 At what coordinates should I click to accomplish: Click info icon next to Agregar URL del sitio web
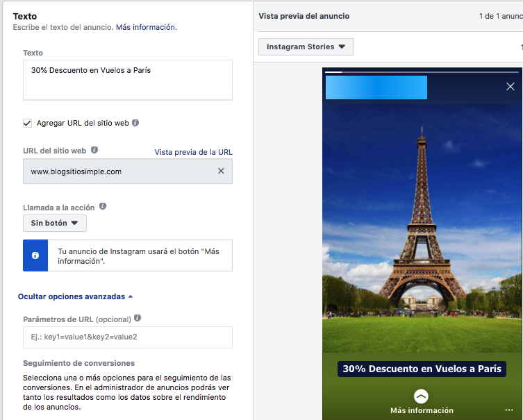tap(135, 123)
